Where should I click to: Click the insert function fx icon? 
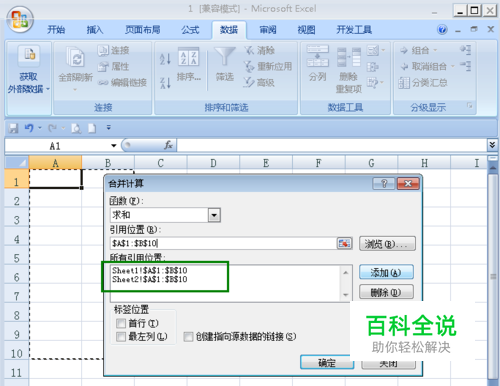pyautogui.click(x=168, y=145)
